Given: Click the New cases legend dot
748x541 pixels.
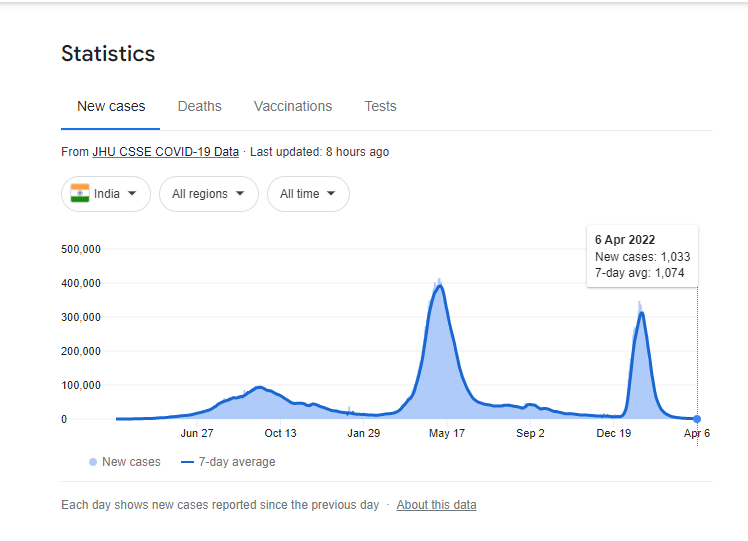Looking at the screenshot, I should click(93, 462).
